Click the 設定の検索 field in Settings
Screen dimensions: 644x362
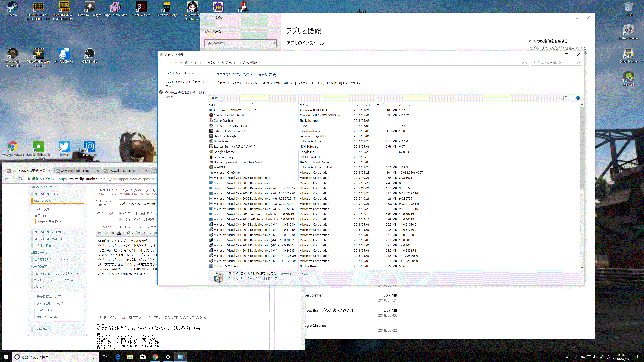point(240,43)
